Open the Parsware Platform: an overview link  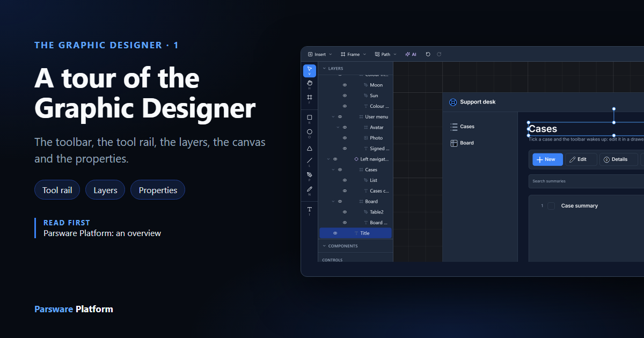(102, 233)
